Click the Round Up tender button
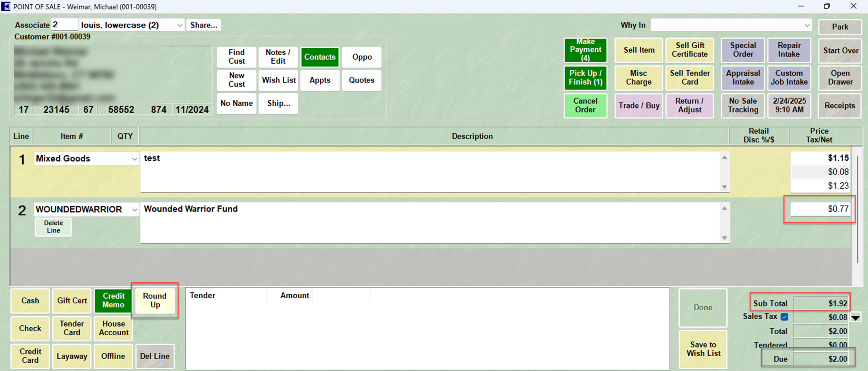Screen dimensions: 868x371 pyautogui.click(x=155, y=300)
